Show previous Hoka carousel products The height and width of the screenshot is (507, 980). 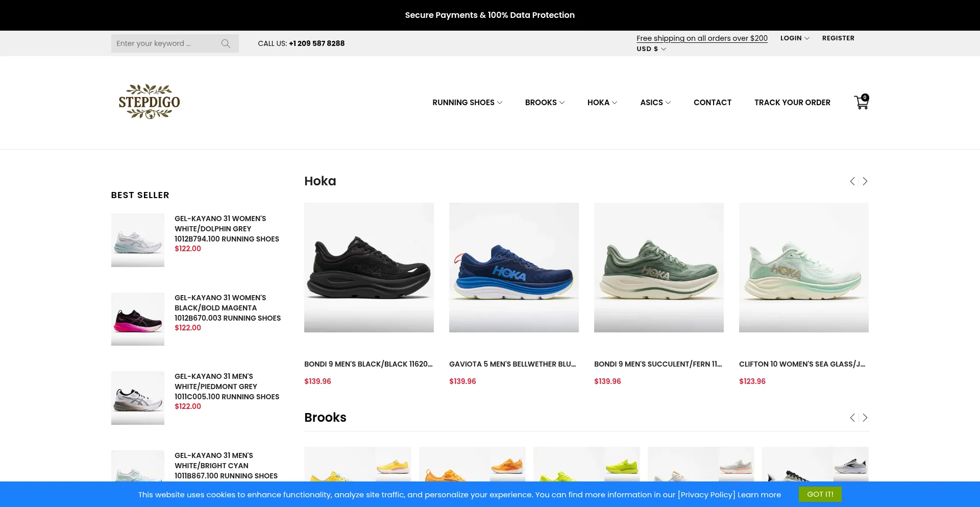pyautogui.click(x=852, y=181)
